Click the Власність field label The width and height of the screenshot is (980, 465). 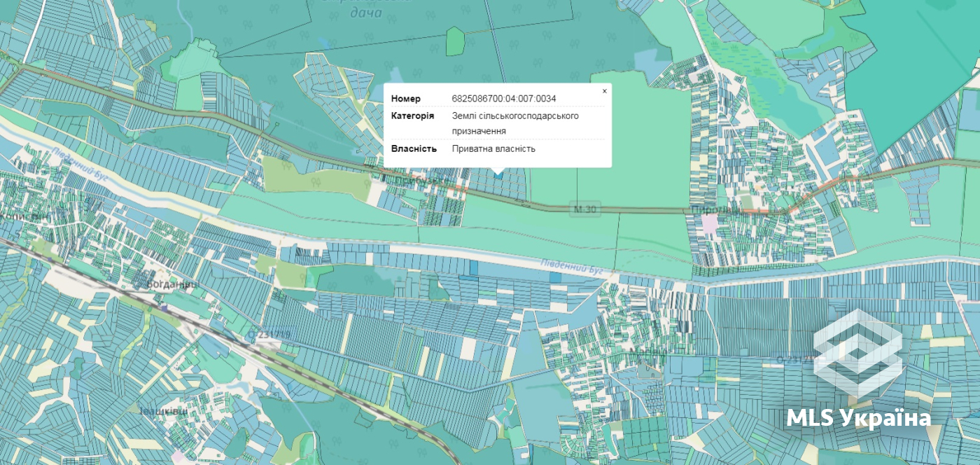pyautogui.click(x=414, y=148)
